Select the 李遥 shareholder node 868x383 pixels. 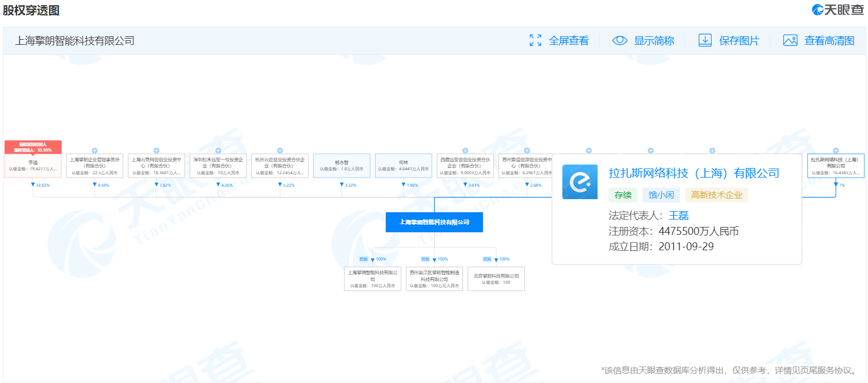coord(33,166)
